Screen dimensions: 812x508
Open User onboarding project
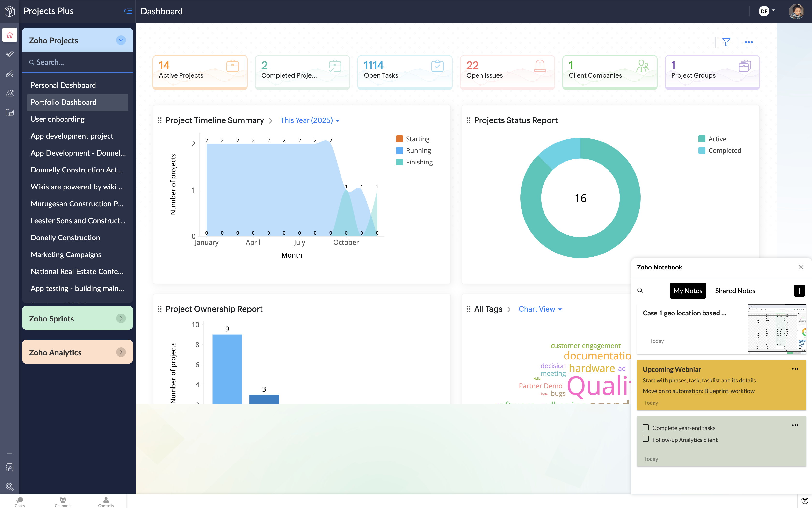[x=78, y=119]
